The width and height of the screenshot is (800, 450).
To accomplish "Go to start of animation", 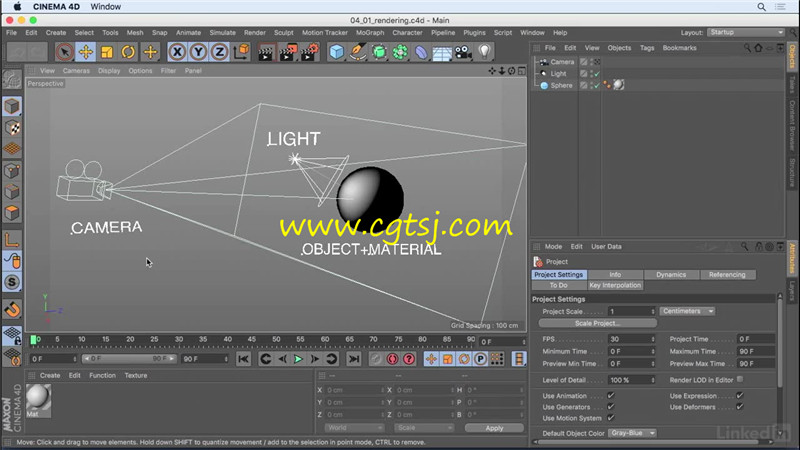I will click(243, 359).
